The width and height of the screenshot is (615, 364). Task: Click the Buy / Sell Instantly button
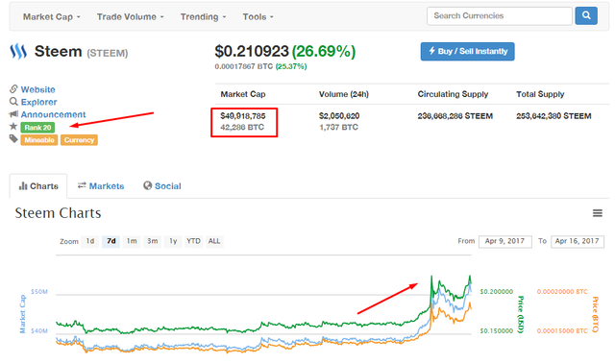click(x=468, y=51)
